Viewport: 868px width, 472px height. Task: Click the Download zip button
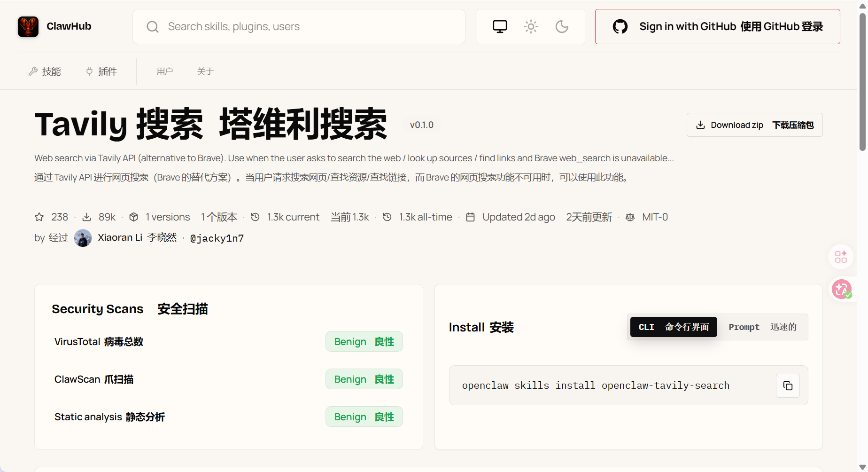tap(754, 125)
